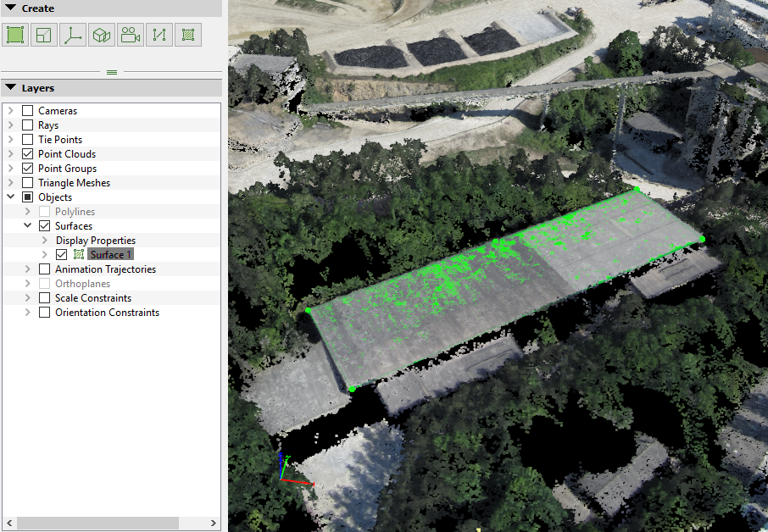Click the green filled surface create tool

click(x=15, y=35)
